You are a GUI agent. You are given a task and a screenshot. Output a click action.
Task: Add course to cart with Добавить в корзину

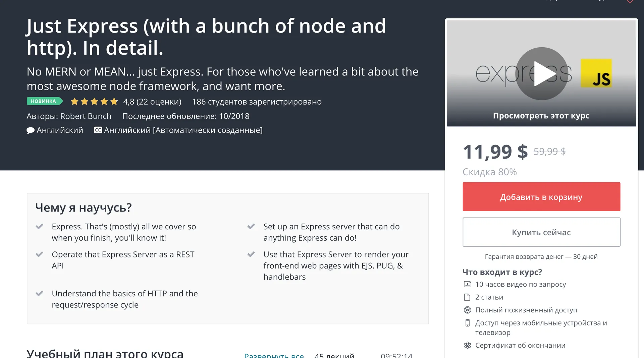coord(541,197)
